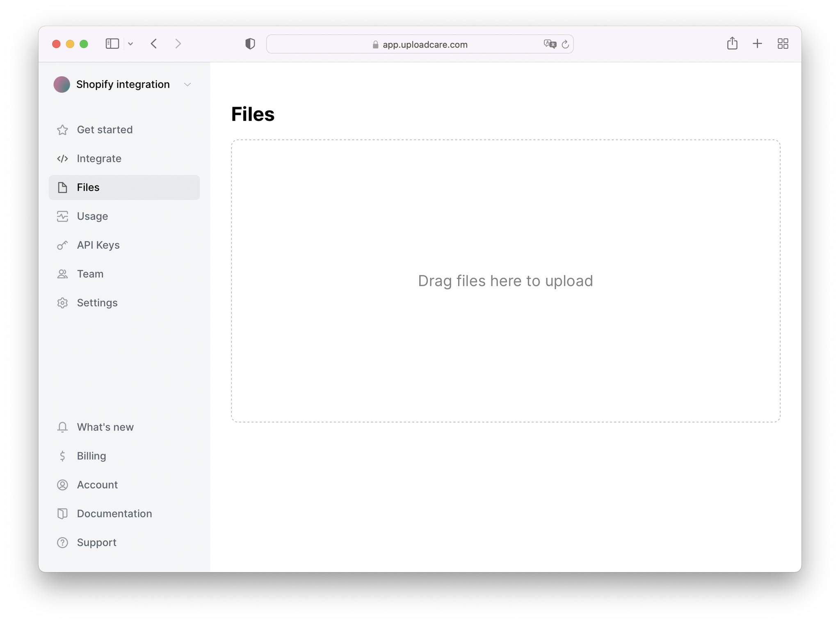Click the Safari privacy shield icon
This screenshot has width=840, height=623.
(250, 43)
